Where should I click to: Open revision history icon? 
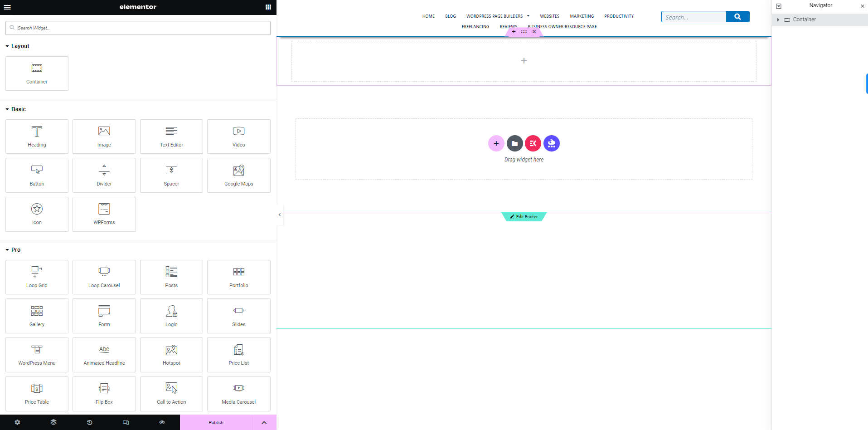(90, 422)
